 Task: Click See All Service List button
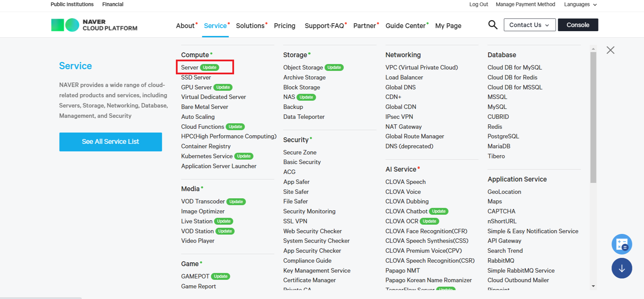pyautogui.click(x=111, y=142)
